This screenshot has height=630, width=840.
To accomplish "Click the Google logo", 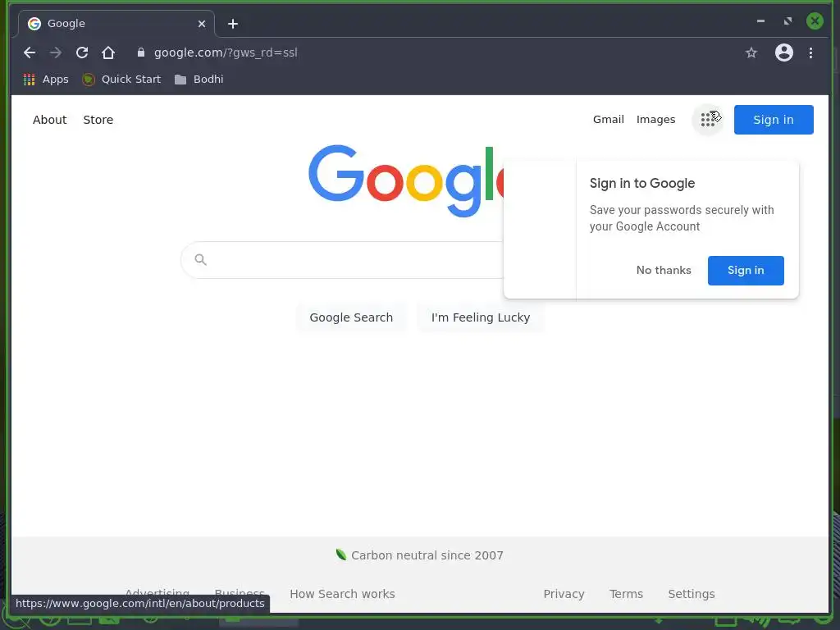I will coord(406,180).
